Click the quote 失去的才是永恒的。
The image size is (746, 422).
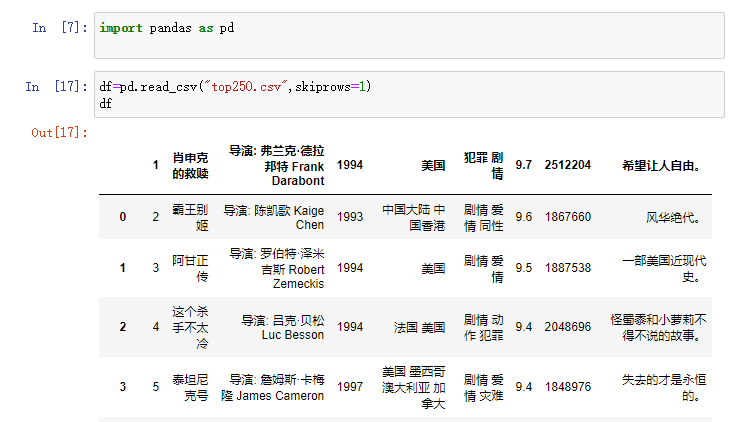click(664, 387)
